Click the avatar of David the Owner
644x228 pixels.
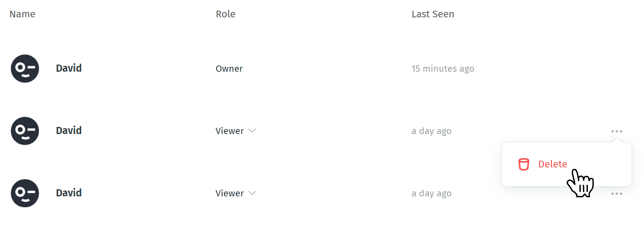point(25,69)
